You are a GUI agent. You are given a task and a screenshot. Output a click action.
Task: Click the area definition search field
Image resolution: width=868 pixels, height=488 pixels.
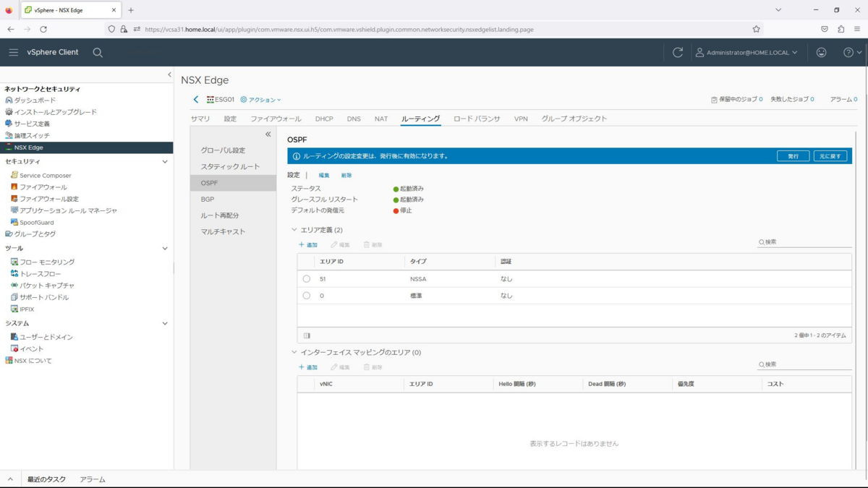(x=804, y=242)
